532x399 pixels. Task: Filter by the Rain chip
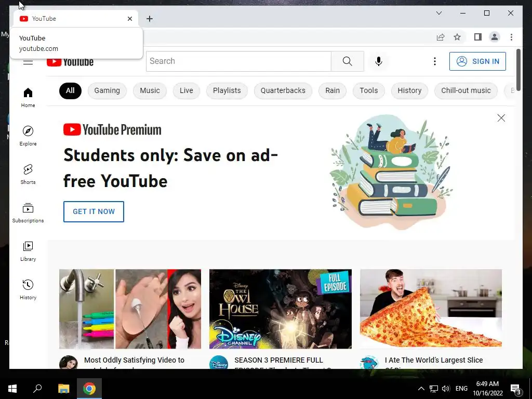(x=332, y=90)
